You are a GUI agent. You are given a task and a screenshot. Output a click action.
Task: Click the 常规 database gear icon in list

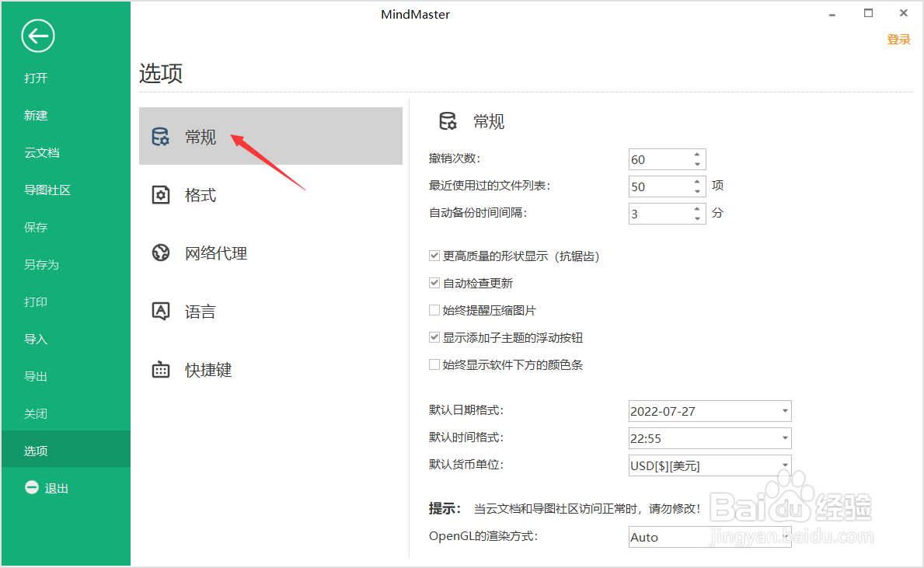click(x=160, y=136)
